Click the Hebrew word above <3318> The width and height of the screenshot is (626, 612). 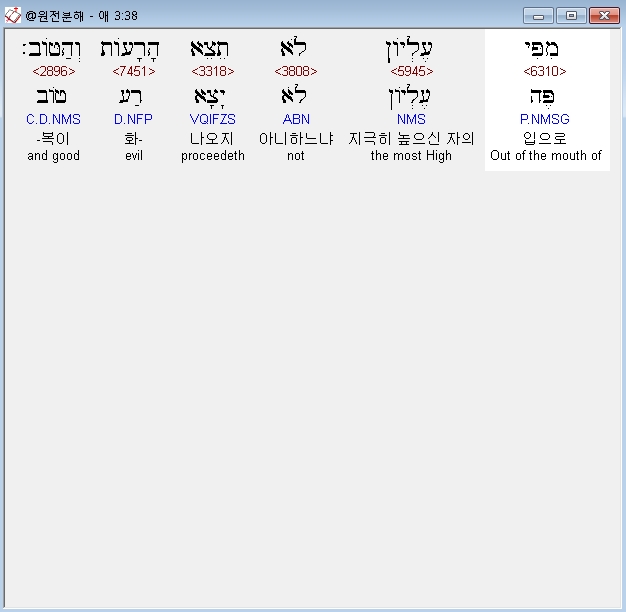210,49
